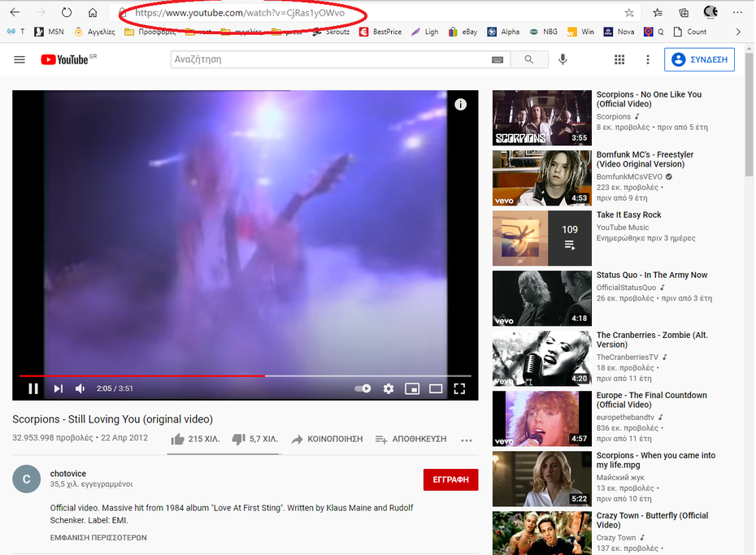The height and width of the screenshot is (555, 756).
Task: Open the browser settings and more menu
Action: click(x=737, y=12)
